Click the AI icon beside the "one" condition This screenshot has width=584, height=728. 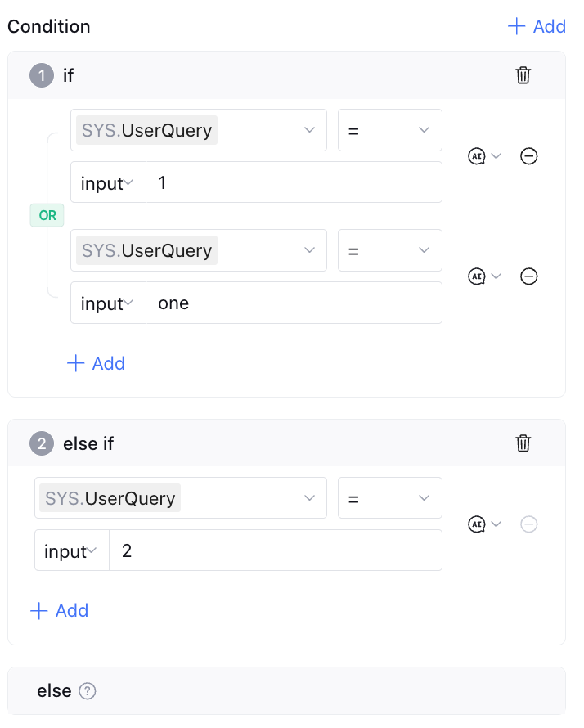(x=477, y=276)
